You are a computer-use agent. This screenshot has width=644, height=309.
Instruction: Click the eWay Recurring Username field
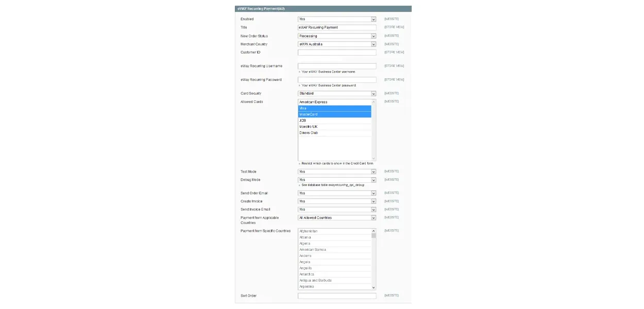(x=337, y=66)
